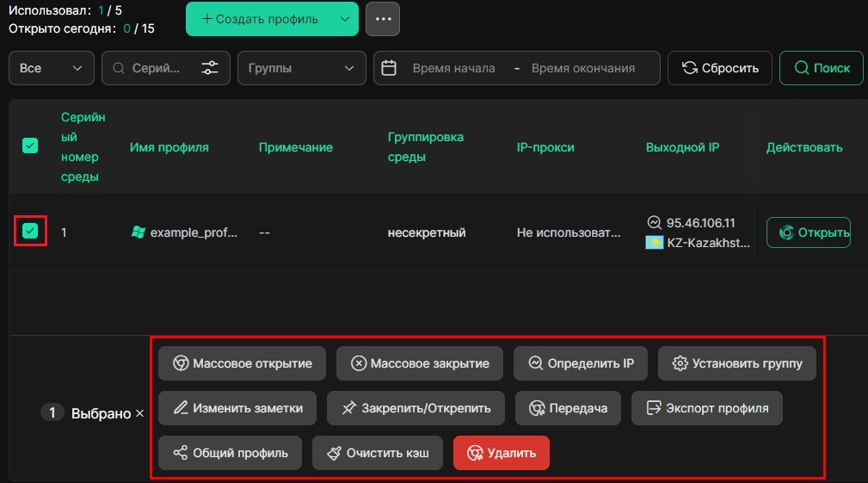868x483 pixels.
Task: Toggle the select-all header checkbox
Action: [30, 146]
